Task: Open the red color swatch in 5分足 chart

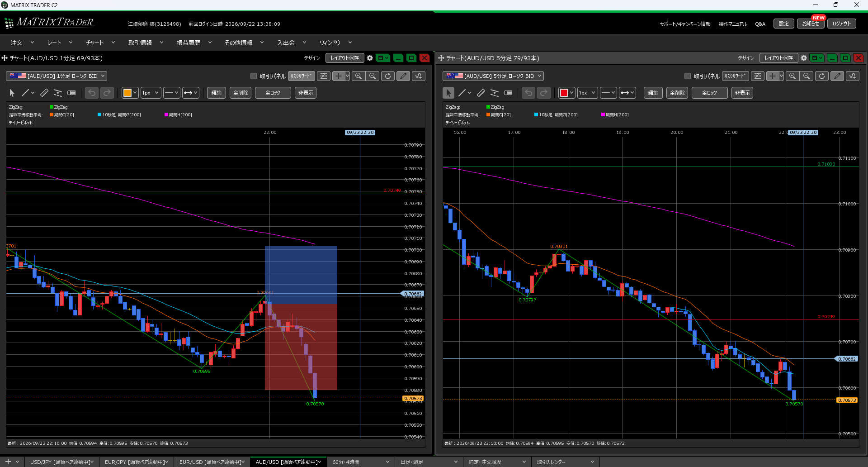Action: pos(567,93)
